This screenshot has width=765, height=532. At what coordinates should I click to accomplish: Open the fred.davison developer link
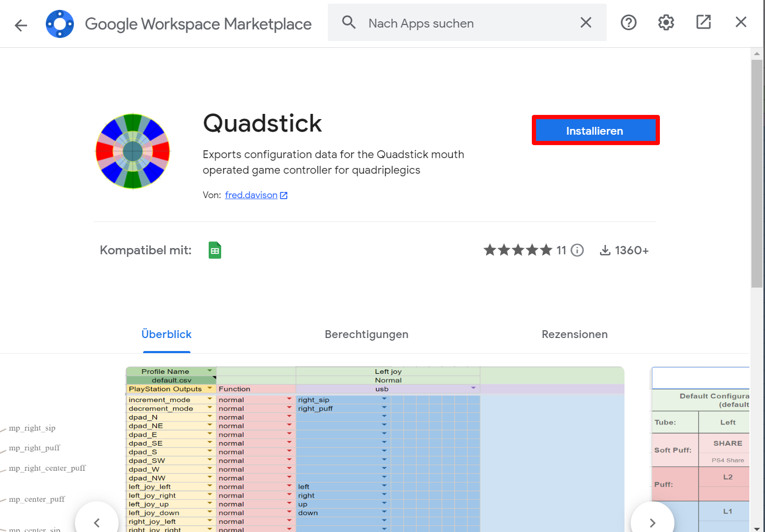click(x=251, y=195)
